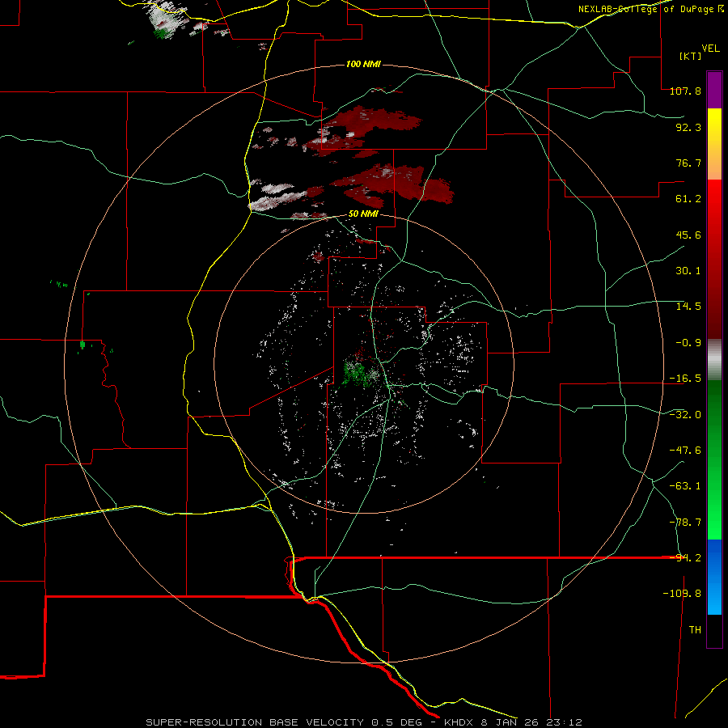Click the 14.5 velocity scale value
The image size is (728, 728).
688,307
